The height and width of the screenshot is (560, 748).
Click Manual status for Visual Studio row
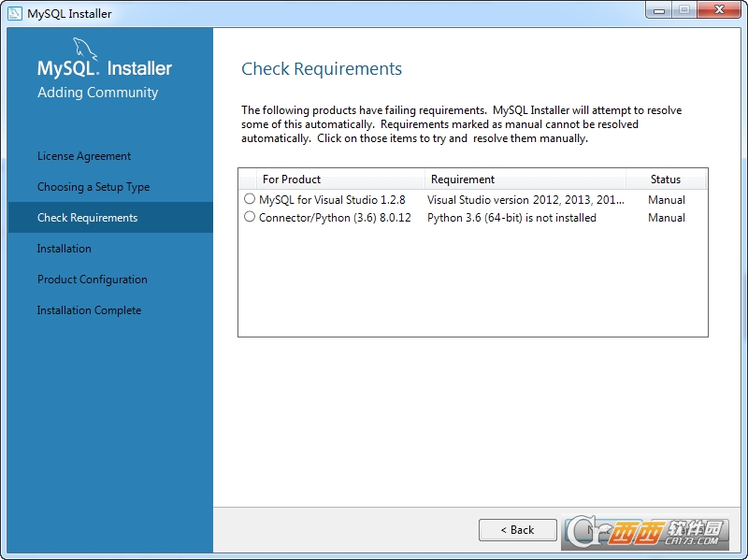tap(667, 200)
